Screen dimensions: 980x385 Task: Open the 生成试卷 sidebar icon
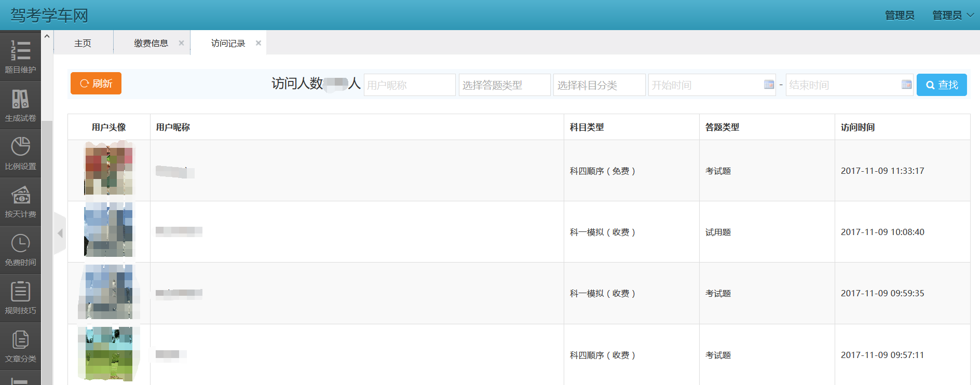pyautogui.click(x=20, y=99)
